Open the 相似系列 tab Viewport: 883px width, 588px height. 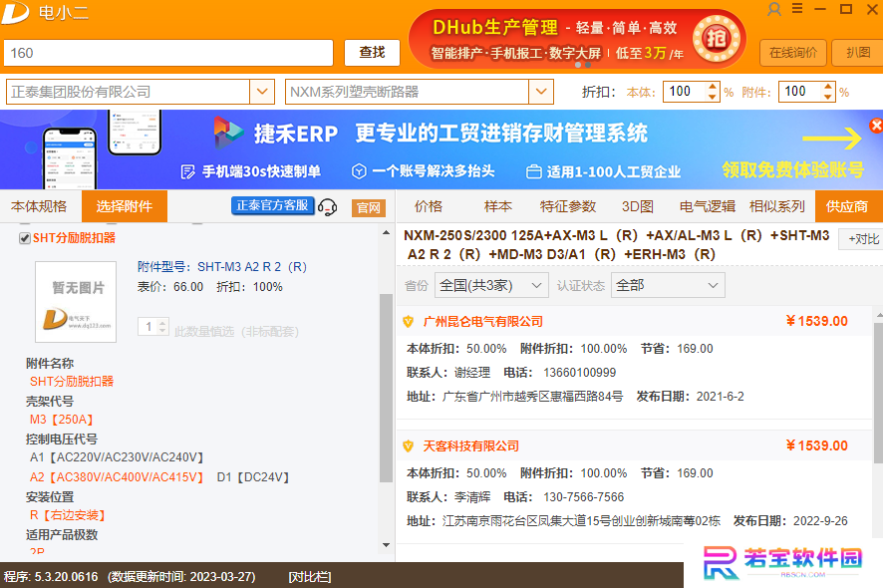click(x=777, y=206)
